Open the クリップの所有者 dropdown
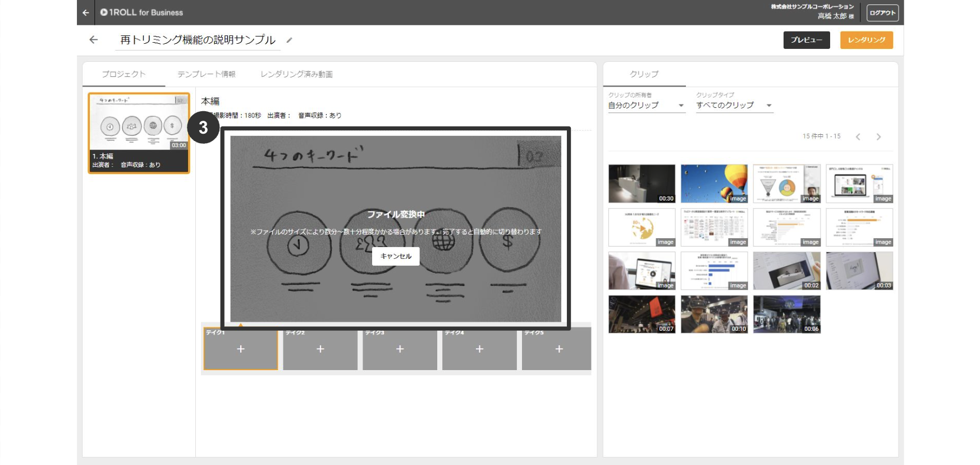 646,106
